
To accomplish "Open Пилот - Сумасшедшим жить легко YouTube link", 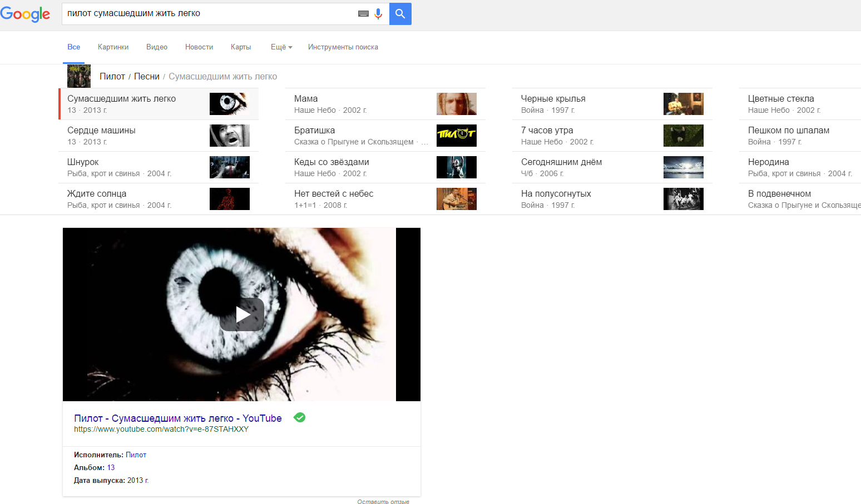I will [178, 418].
